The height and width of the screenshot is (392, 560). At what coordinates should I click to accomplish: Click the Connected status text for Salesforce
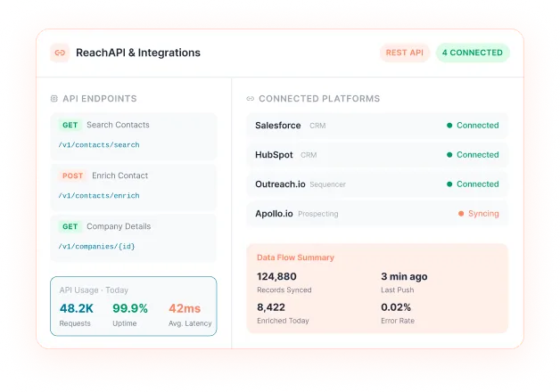pyautogui.click(x=477, y=126)
